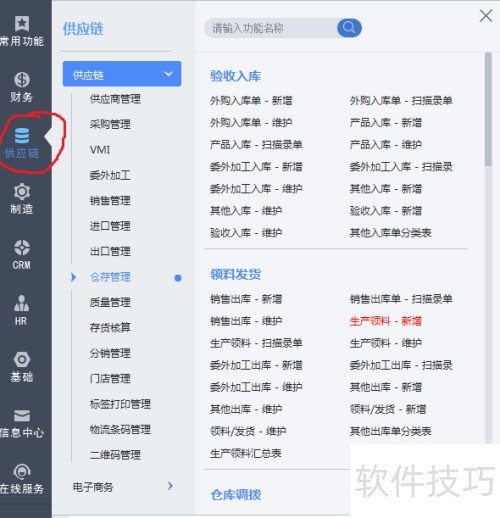Viewport: 500px width, 518px height.
Task: Select 二维码管理 in the module list
Action: point(115,455)
